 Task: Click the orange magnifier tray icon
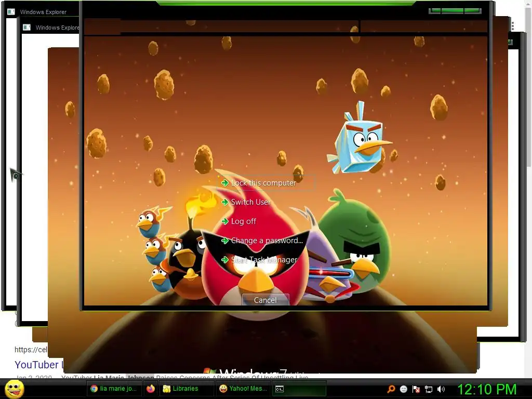[x=391, y=389]
